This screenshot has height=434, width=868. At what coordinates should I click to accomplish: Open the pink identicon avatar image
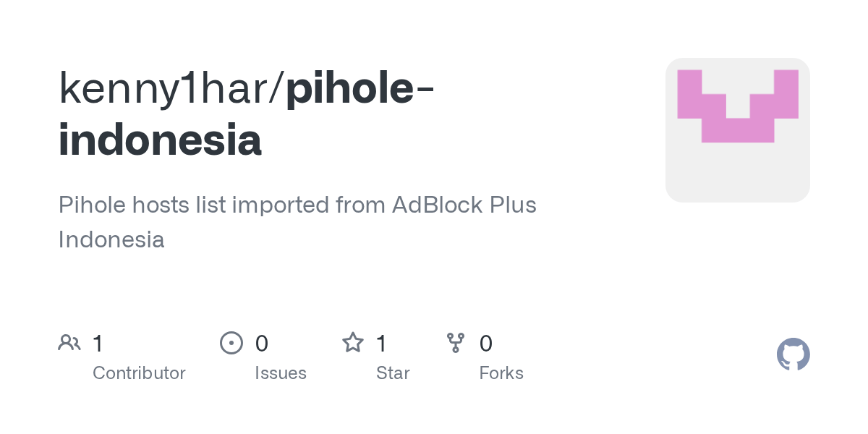(738, 130)
